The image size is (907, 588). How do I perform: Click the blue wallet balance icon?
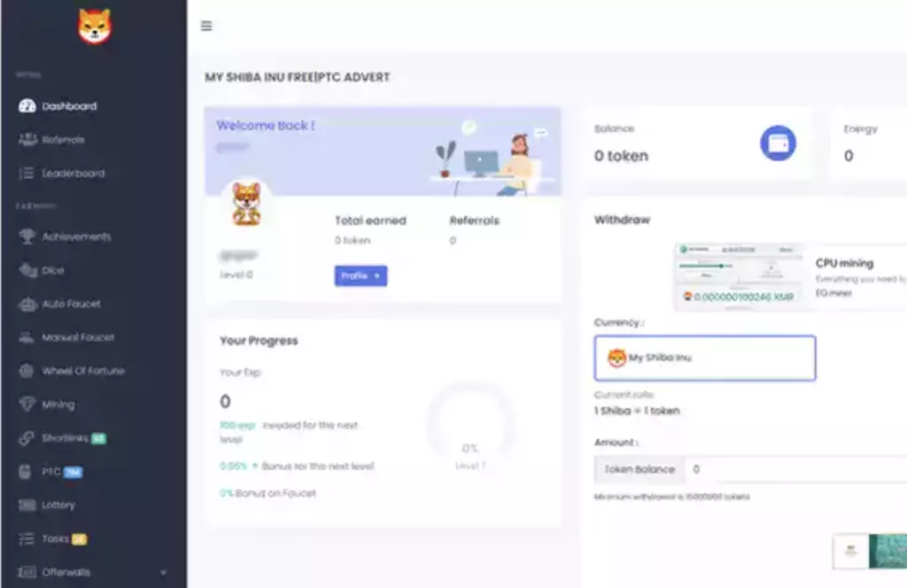(x=778, y=143)
